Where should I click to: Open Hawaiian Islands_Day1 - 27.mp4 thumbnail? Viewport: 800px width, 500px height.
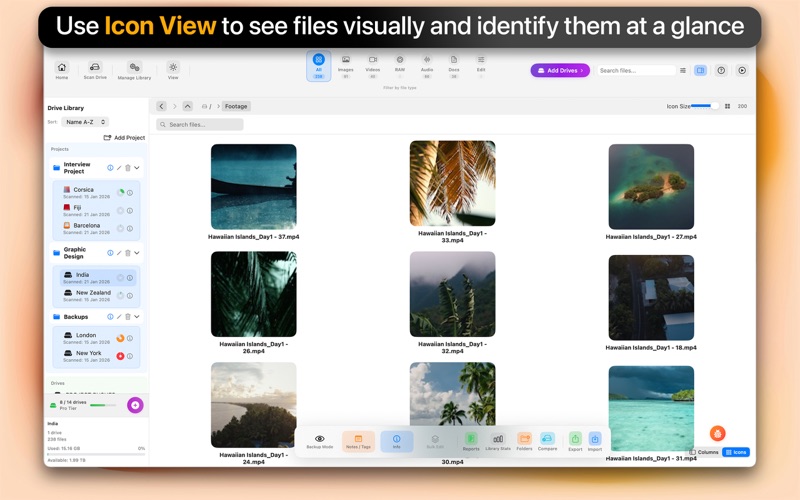(651, 186)
